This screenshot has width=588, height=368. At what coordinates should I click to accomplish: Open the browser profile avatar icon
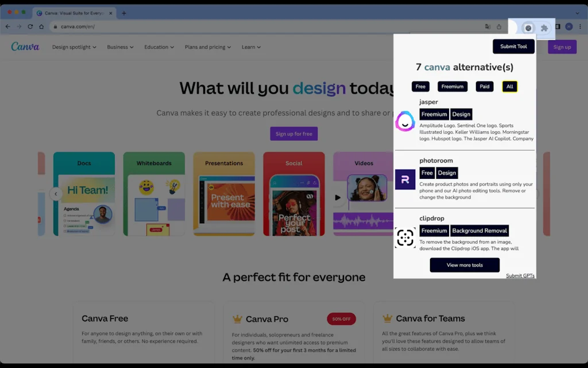tap(569, 26)
